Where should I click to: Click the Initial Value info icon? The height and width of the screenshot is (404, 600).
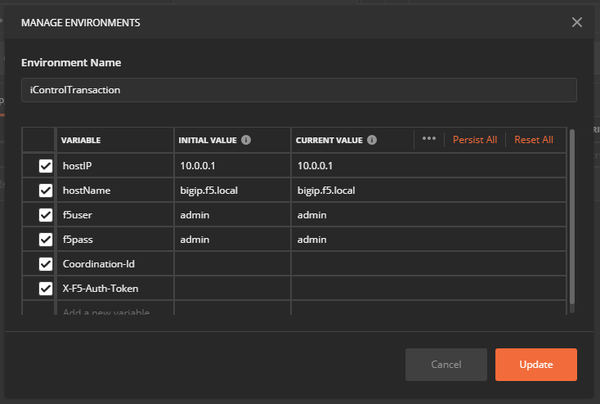(246, 140)
